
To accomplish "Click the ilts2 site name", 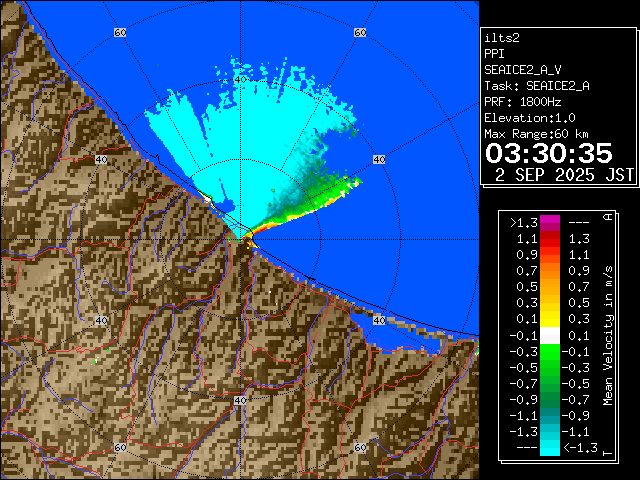I will pyautogui.click(x=502, y=38).
